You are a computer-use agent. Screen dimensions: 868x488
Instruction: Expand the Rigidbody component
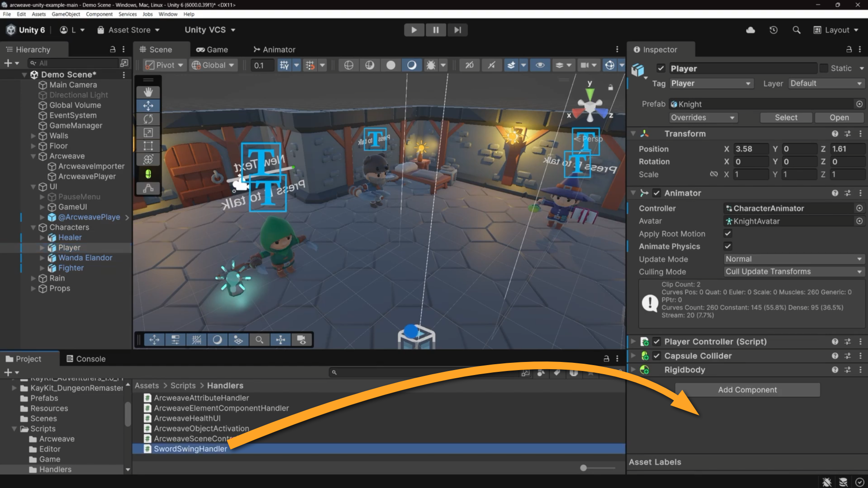tap(633, 370)
